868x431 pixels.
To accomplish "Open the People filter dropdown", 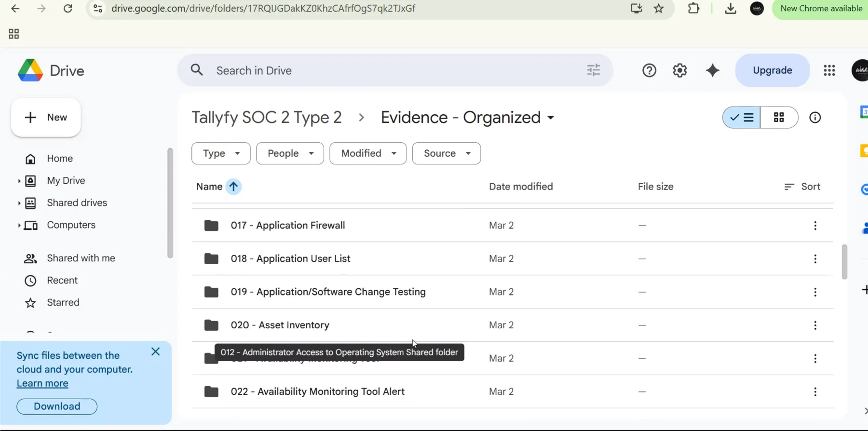I will [290, 153].
